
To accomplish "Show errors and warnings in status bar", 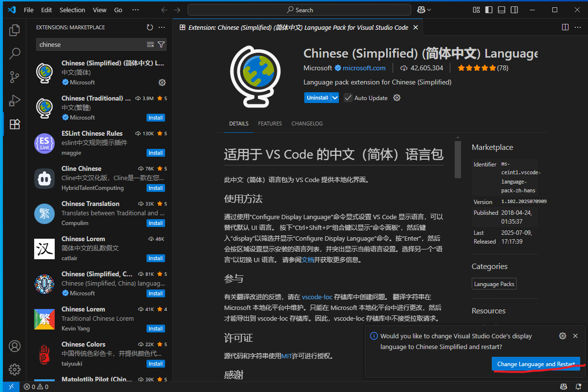I will point(36,387).
